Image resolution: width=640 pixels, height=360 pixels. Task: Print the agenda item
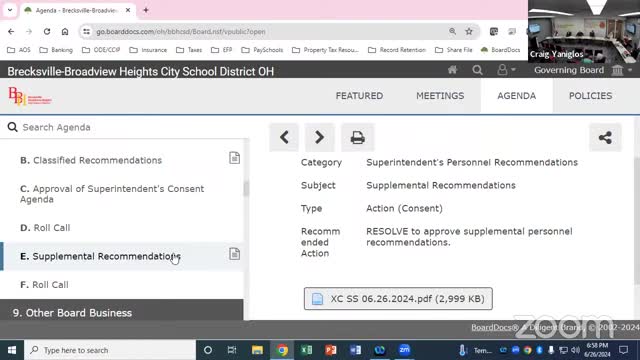[358, 137]
